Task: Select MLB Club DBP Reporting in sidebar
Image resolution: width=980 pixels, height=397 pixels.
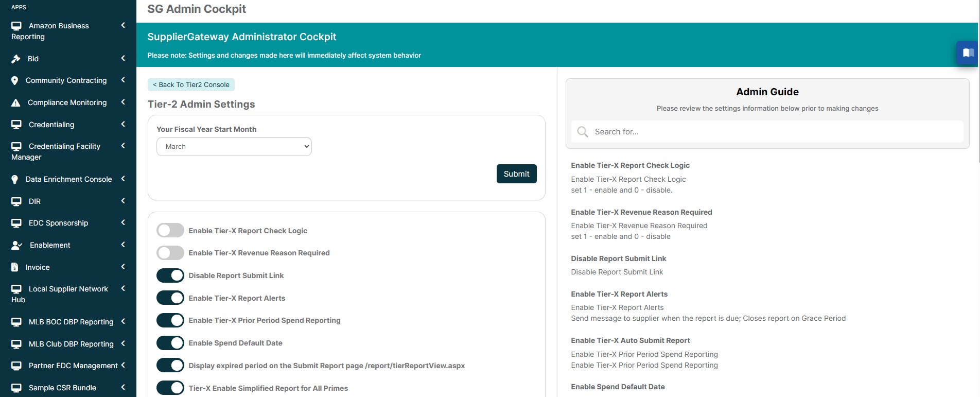Action: [71, 344]
